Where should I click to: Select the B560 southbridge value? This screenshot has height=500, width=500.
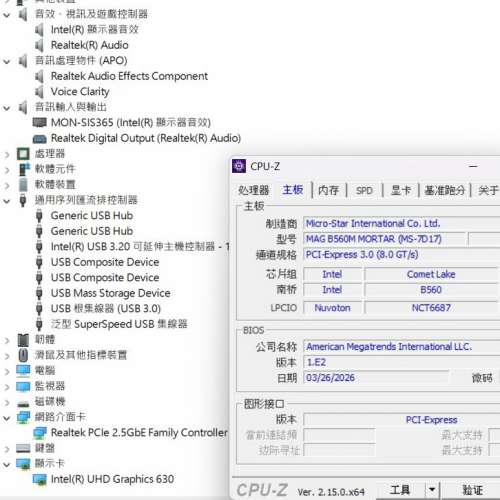(432, 290)
